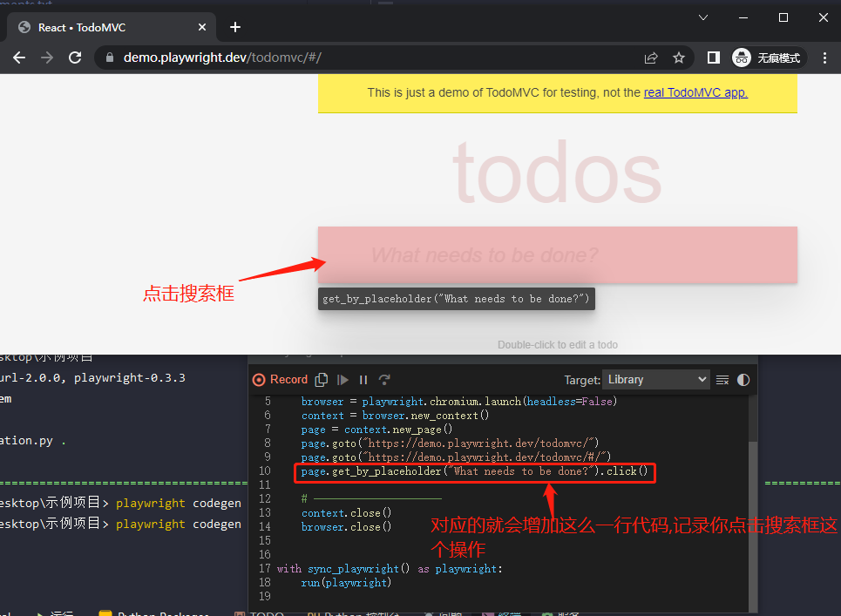Click terminal text 'playwright-0.3.3'
Viewport: 841px width, 616px height.
[130, 378]
